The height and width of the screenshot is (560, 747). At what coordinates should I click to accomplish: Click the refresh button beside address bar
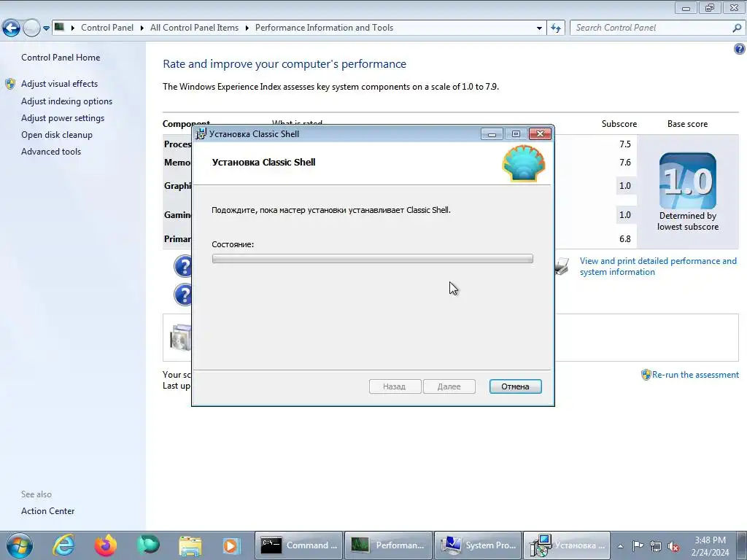coord(556,28)
